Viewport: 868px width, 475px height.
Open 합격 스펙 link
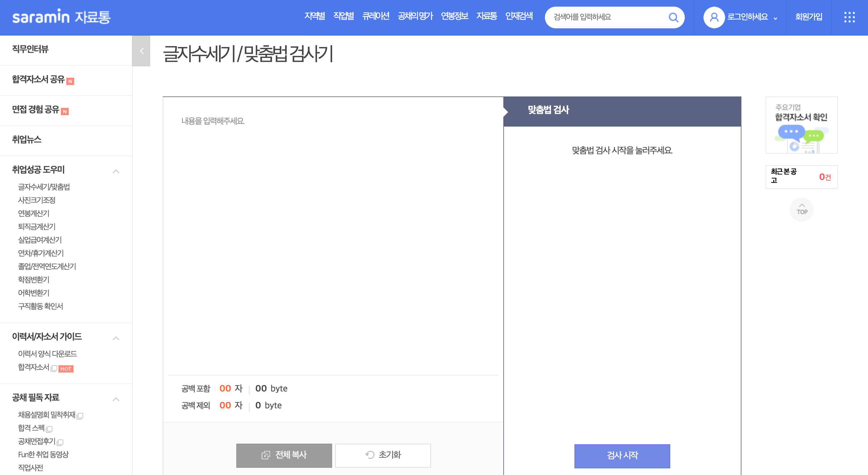tap(31, 428)
